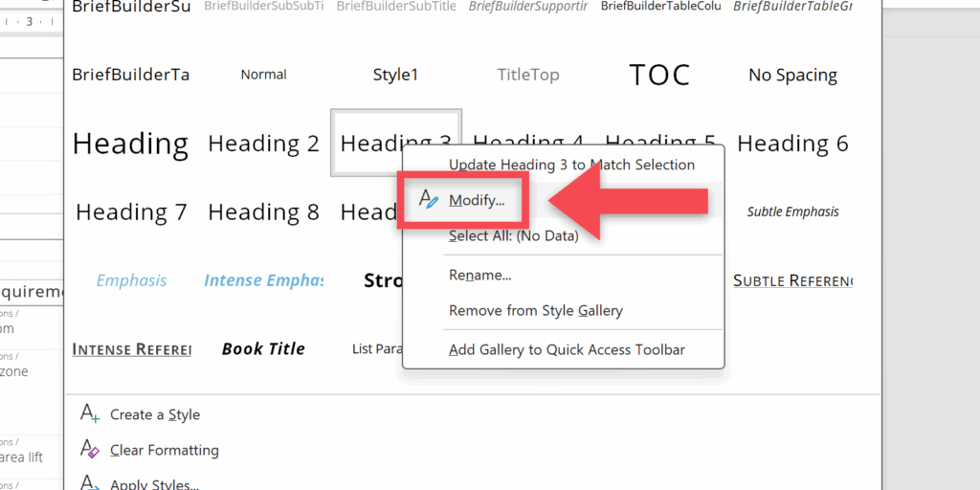Apply the Heading 6 style
Image resolution: width=980 pixels, height=490 pixels.
point(792,144)
